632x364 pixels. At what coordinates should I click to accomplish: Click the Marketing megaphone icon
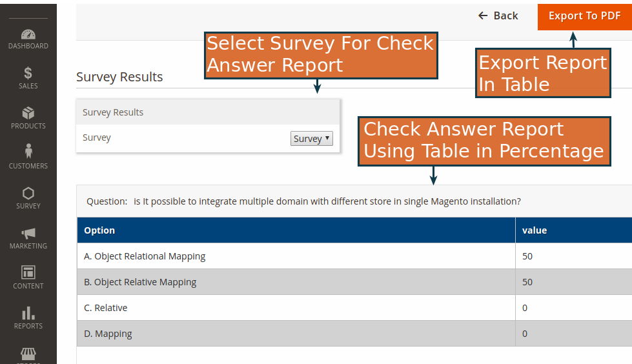coord(28,234)
